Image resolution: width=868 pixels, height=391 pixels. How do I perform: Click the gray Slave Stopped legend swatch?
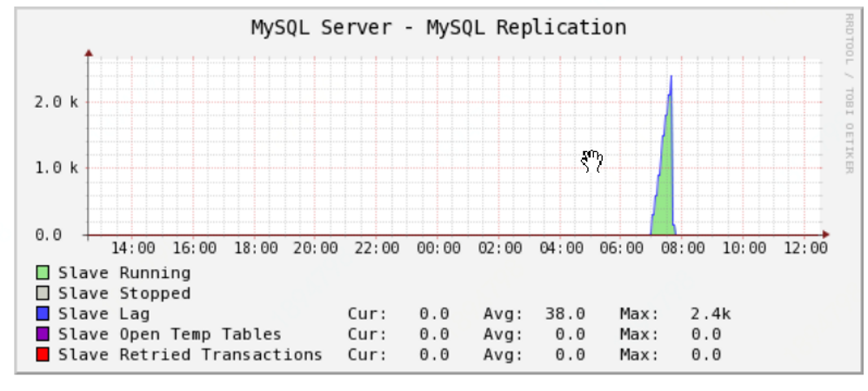[43, 293]
